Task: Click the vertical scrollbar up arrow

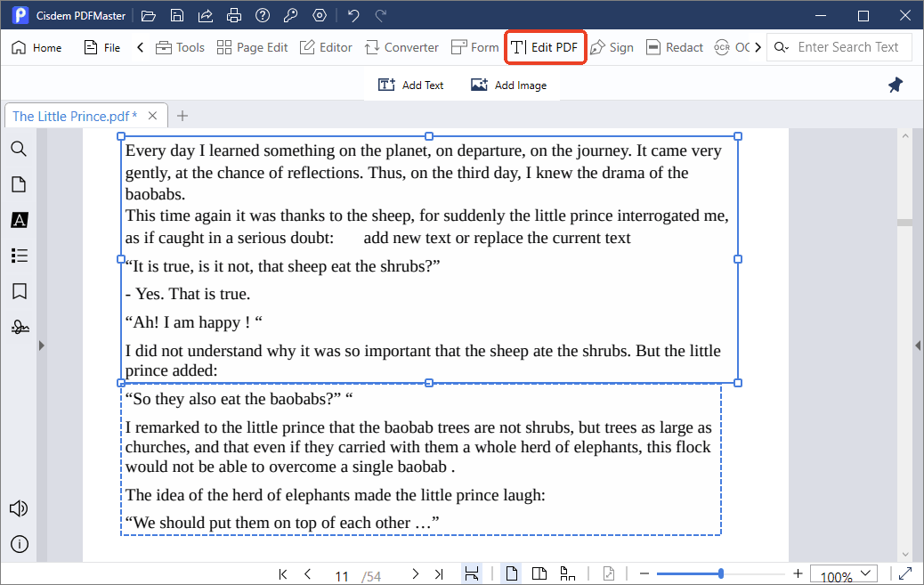Action: click(905, 136)
